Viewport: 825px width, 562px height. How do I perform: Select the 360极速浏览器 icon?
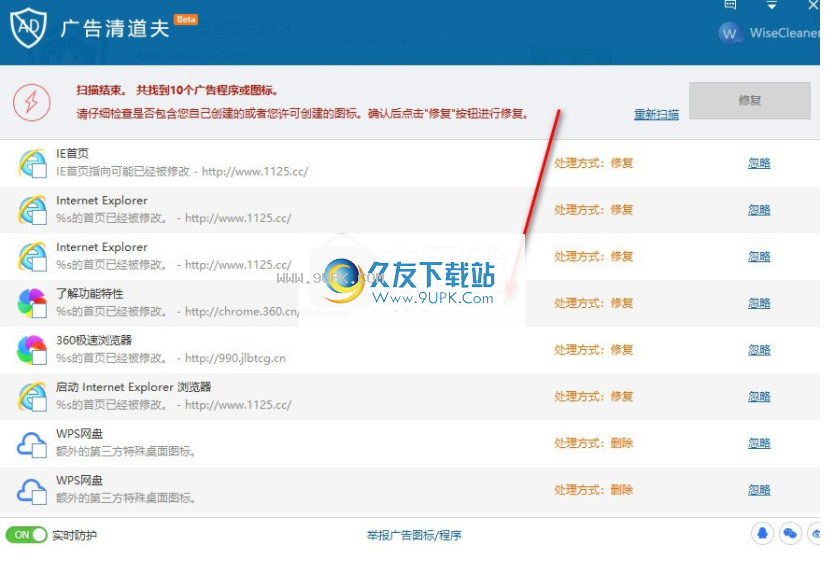click(32, 350)
